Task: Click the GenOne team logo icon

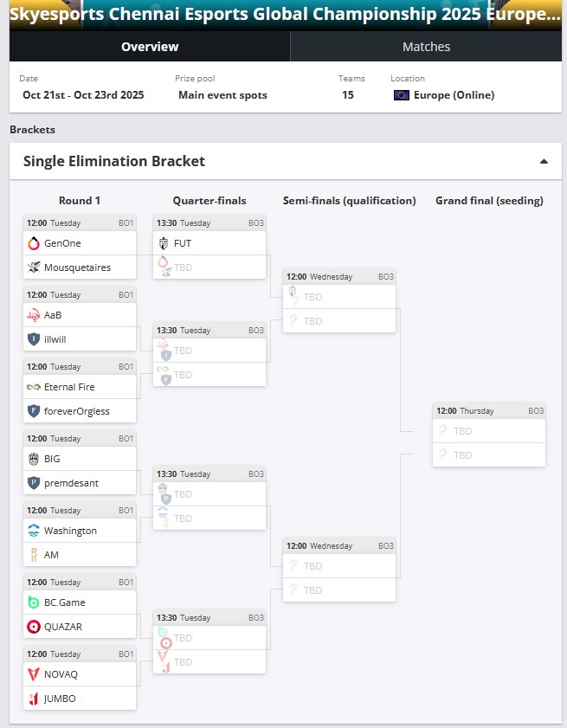Action: [34, 243]
